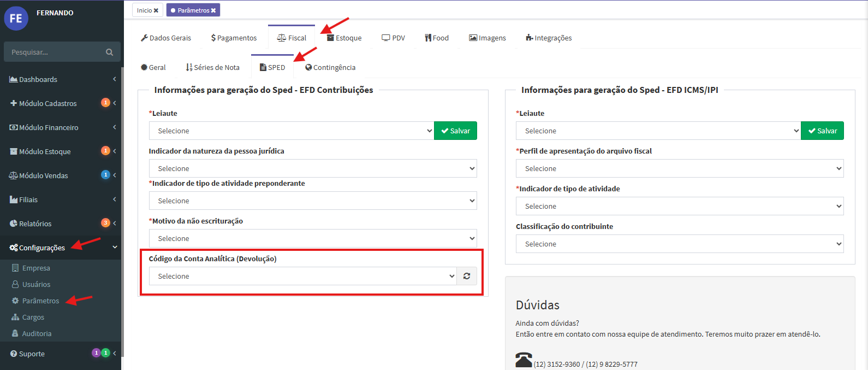Open Usuários in the sidebar
Image resolution: width=868 pixels, height=370 pixels.
(x=36, y=284)
